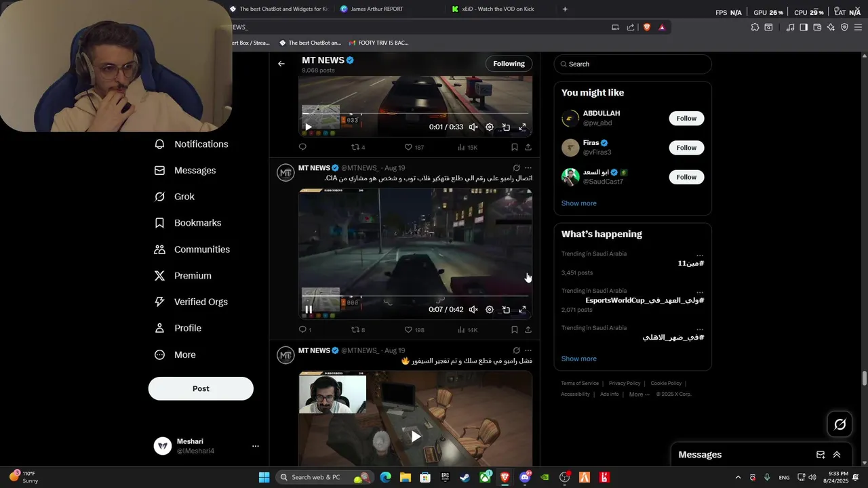
Task: Open a new browser tab
Action: point(565,9)
